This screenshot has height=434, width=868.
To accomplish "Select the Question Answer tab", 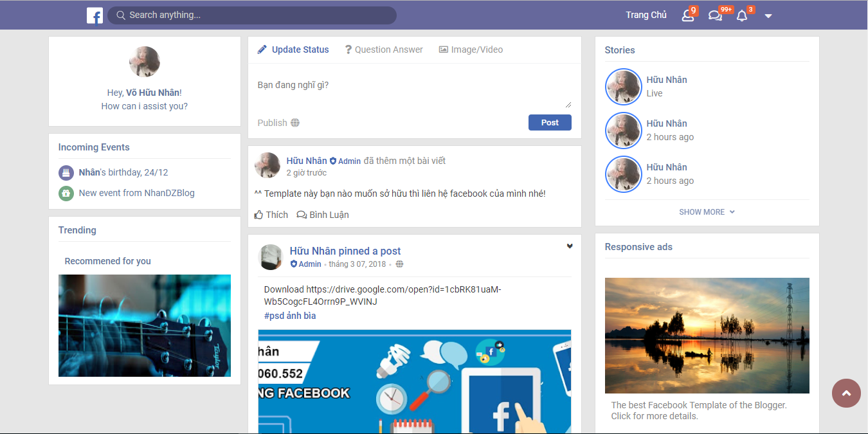I will coord(384,50).
